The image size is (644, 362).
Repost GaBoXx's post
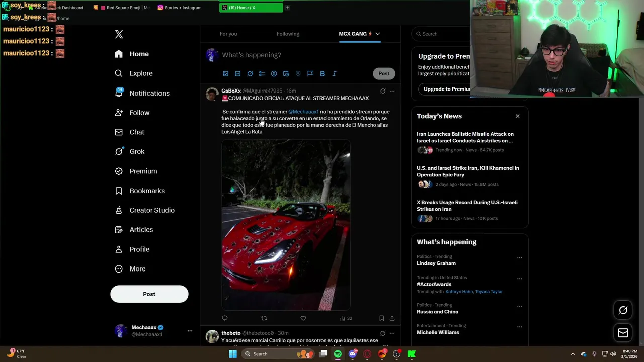click(264, 318)
